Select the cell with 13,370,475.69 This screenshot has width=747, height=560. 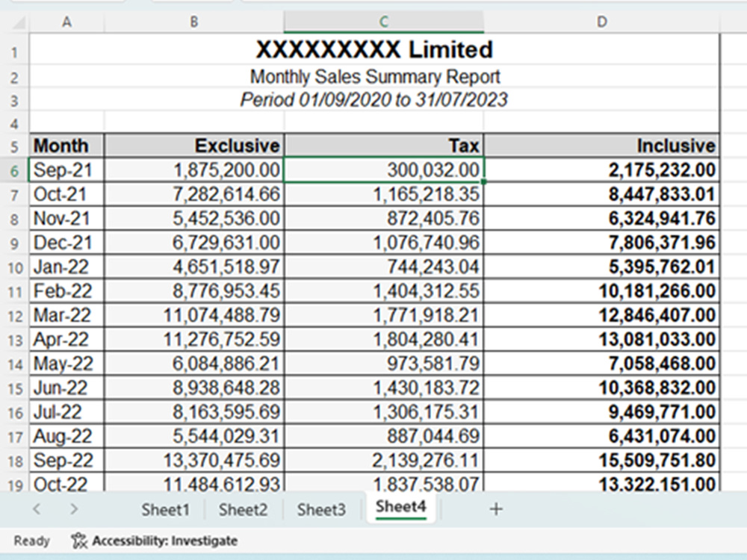tap(194, 461)
